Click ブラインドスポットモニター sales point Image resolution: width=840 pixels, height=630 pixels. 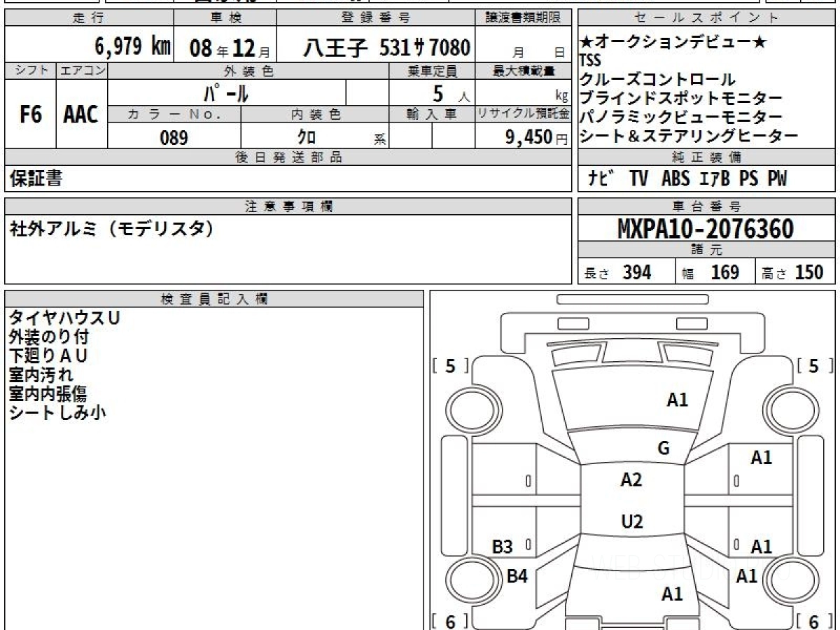point(681,98)
